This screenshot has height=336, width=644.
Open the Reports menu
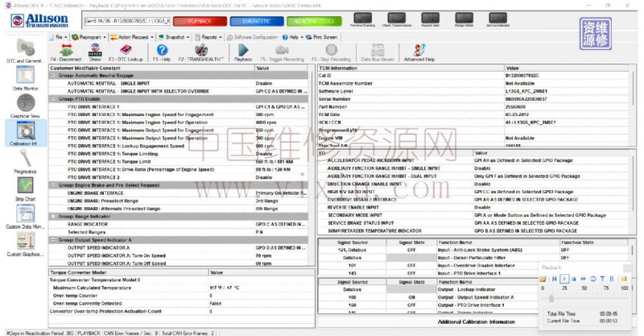(x=208, y=37)
